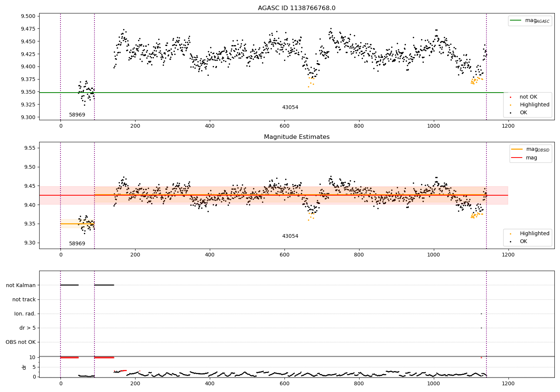Click the '9.30' y-tick label in middle plot
The height and width of the screenshot is (392, 560).
(x=29, y=243)
